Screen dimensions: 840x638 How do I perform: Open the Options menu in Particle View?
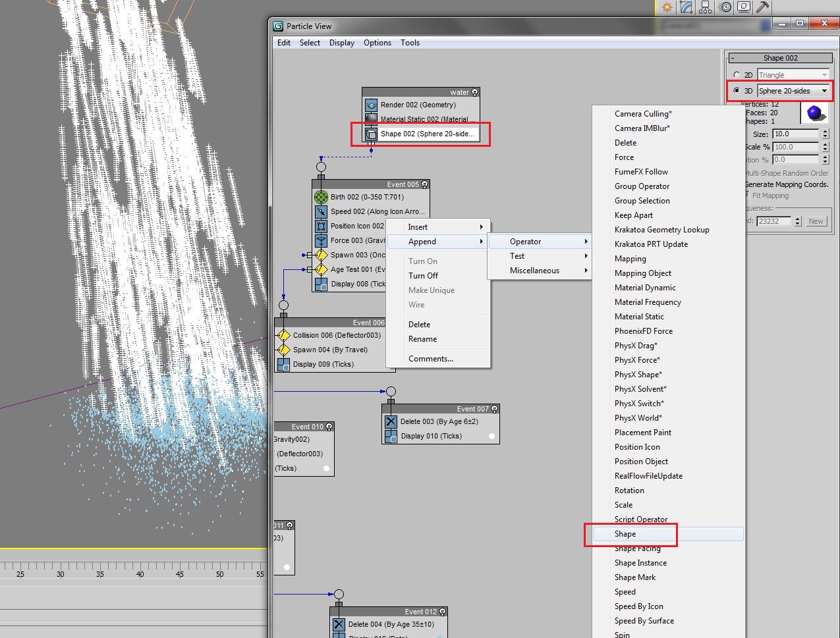coord(377,43)
